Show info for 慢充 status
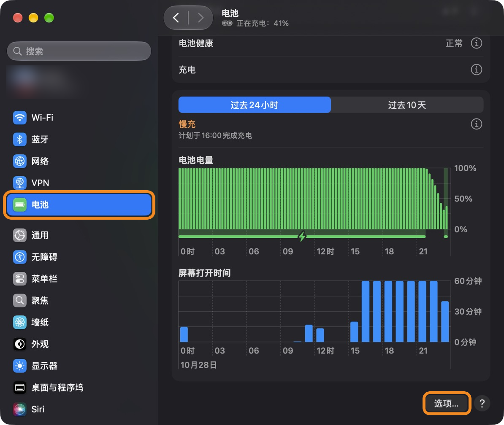 coord(477,124)
